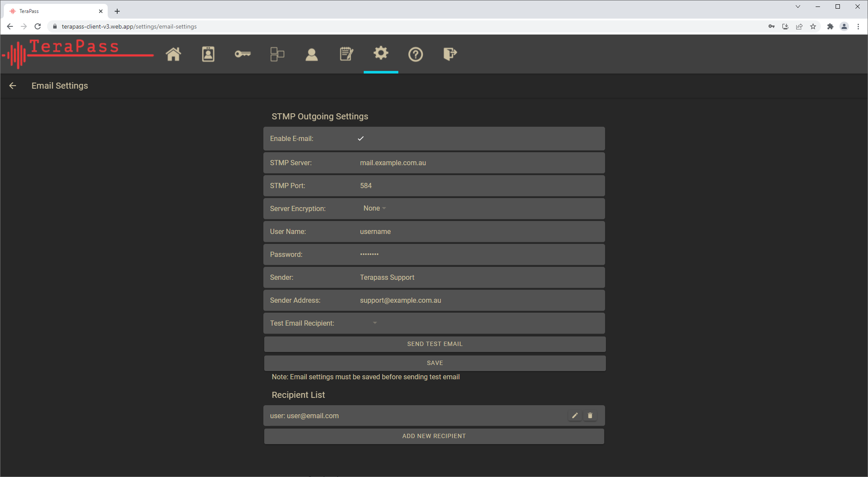Expand the Test Email Recipient dropdown

coord(375,323)
